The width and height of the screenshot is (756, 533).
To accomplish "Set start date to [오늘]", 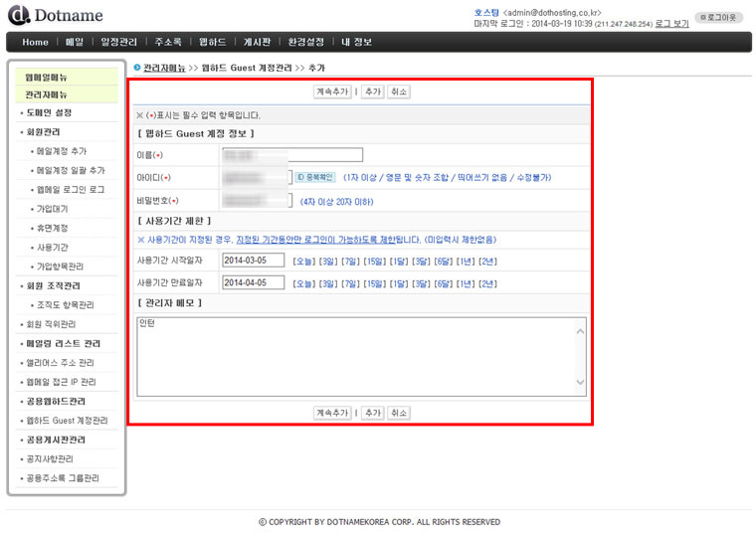I will click(x=303, y=261).
